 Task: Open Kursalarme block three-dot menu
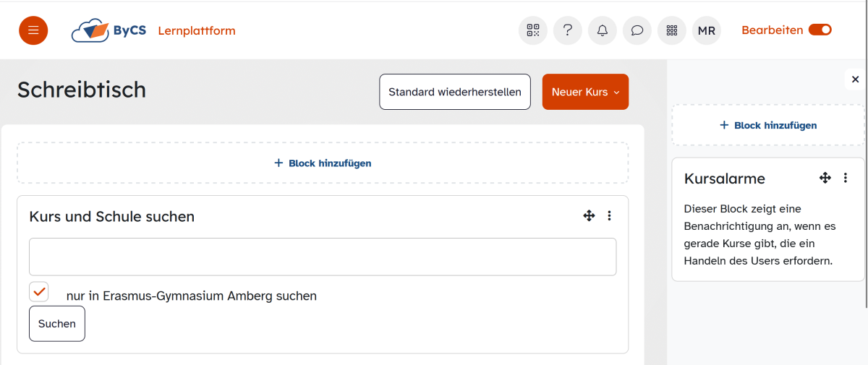pyautogui.click(x=846, y=178)
